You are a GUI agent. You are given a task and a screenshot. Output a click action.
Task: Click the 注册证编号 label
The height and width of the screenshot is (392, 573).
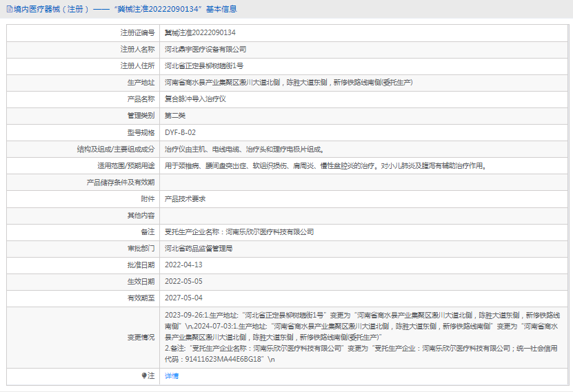tap(137, 33)
